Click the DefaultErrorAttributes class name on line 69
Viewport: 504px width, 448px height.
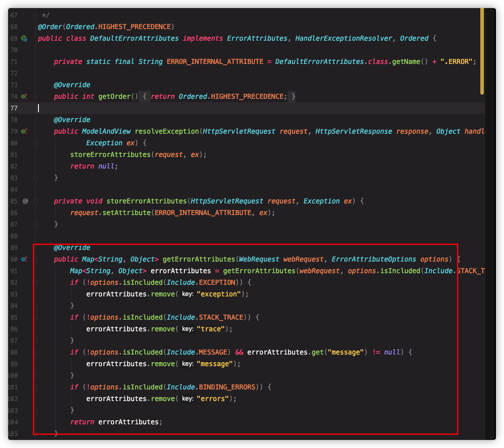(134, 38)
